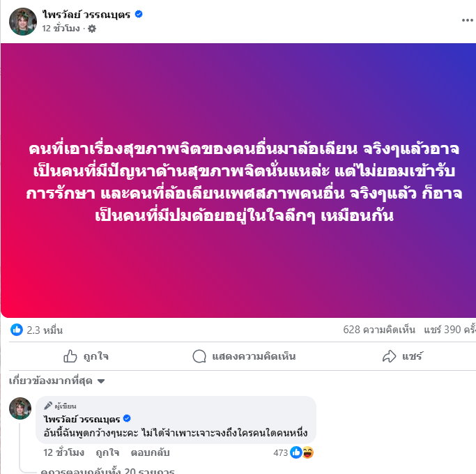Open the three-dot post options menu
The height and width of the screenshot is (474, 476).
click(468, 20)
